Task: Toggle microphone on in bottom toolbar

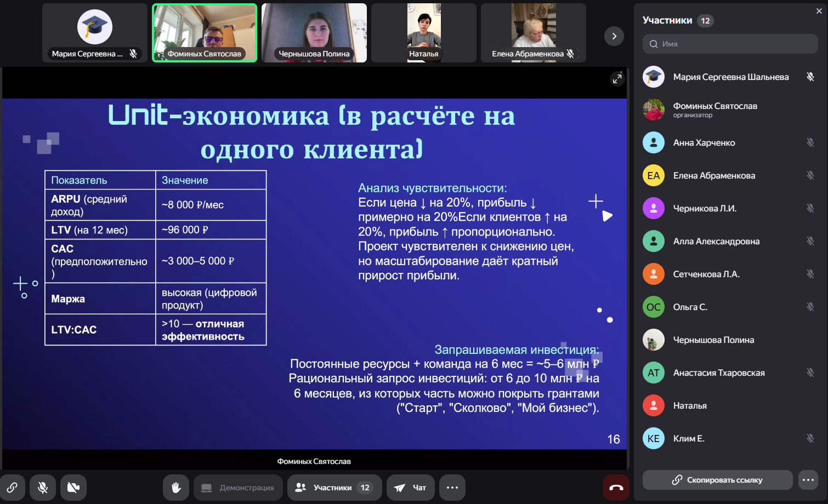Action: pyautogui.click(x=43, y=488)
